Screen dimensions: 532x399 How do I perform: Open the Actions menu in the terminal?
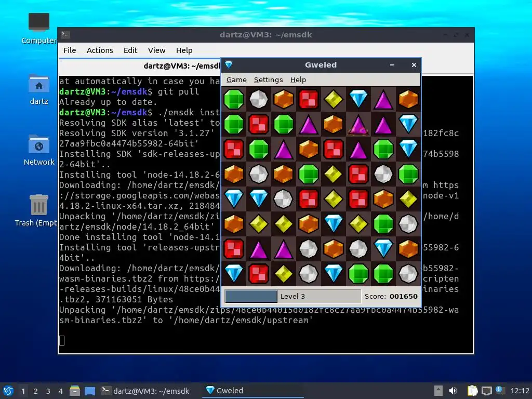(100, 50)
